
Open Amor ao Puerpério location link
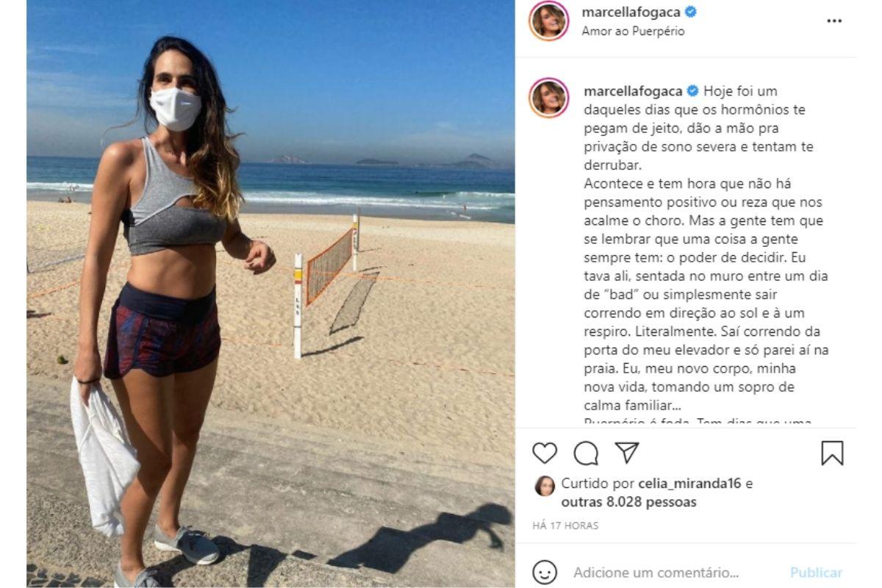pos(633,32)
